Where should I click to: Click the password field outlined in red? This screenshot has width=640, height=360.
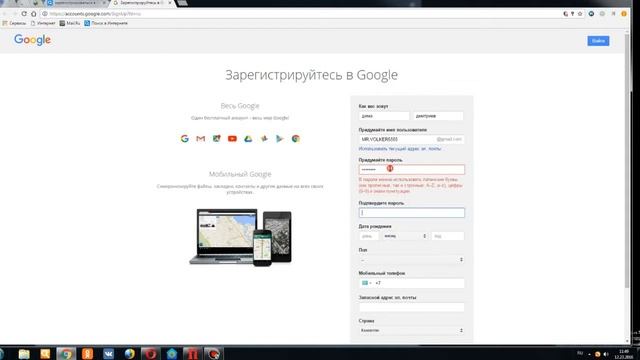click(x=411, y=169)
